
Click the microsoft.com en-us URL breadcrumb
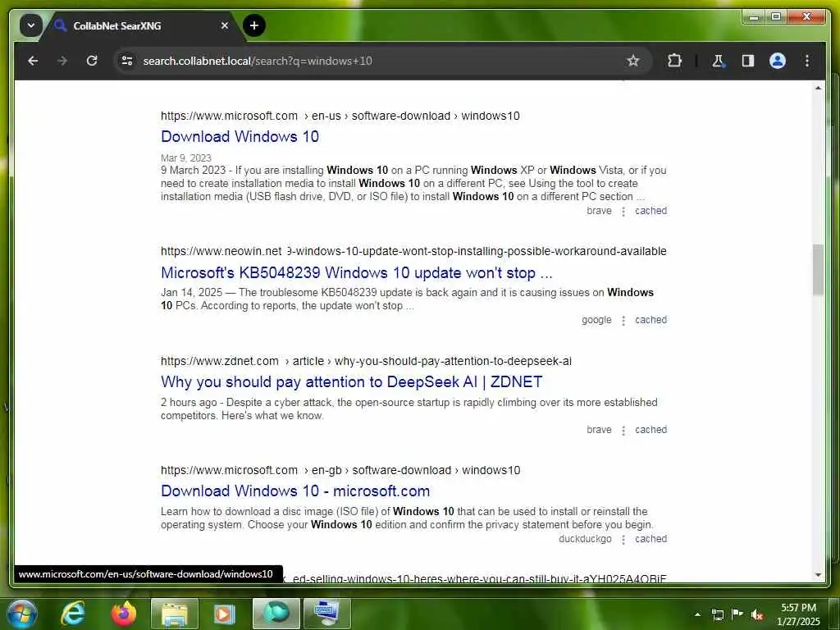click(340, 116)
